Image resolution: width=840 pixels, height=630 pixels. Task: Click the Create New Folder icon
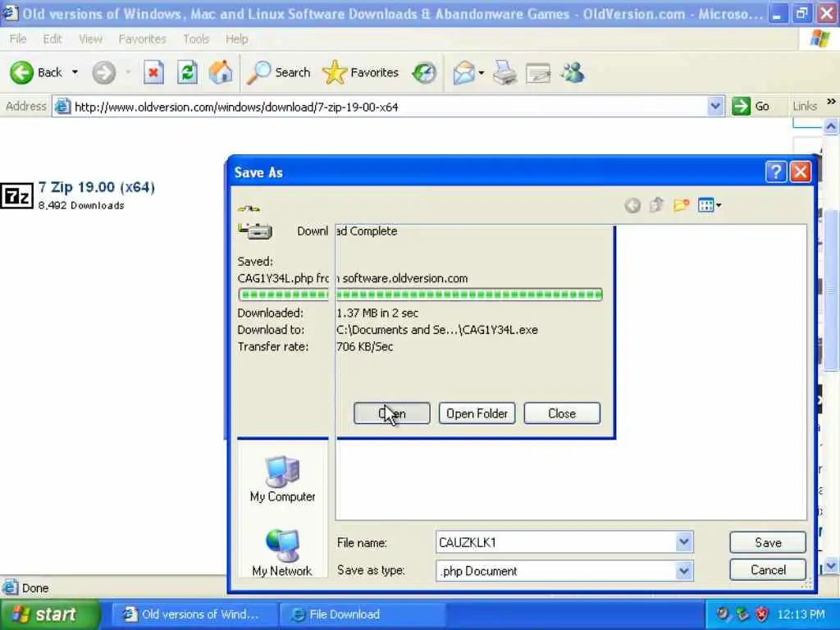click(682, 204)
